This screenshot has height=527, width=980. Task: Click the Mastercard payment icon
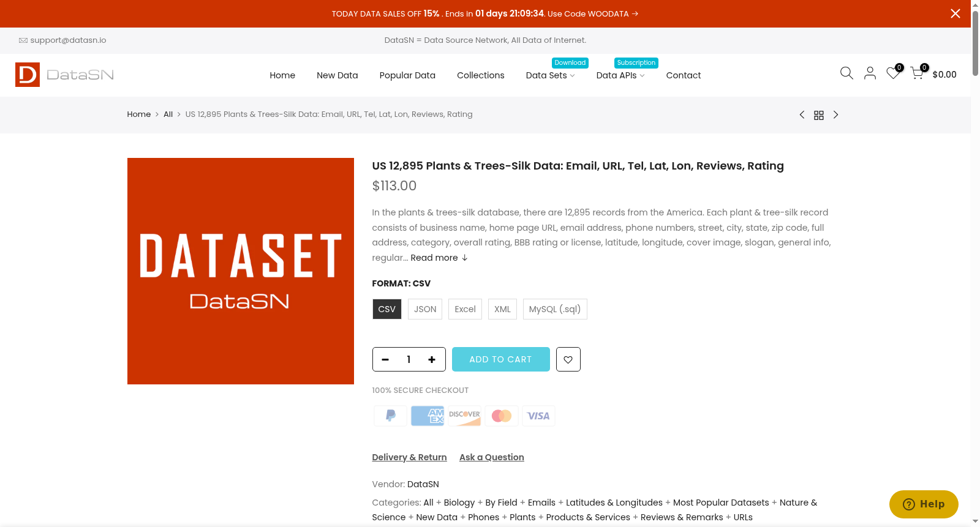click(x=502, y=416)
